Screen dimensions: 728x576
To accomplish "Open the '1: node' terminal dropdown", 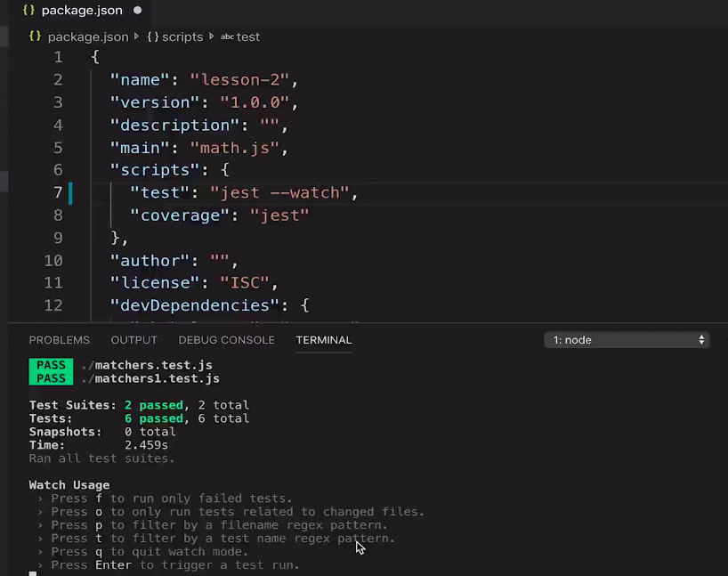I will click(x=627, y=340).
